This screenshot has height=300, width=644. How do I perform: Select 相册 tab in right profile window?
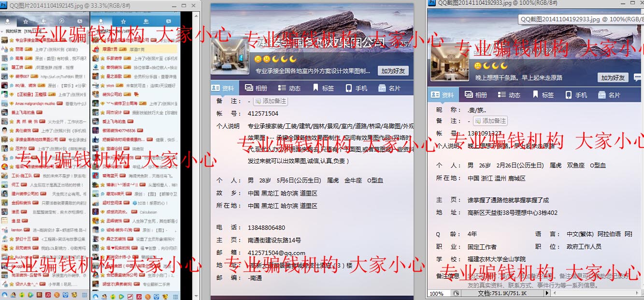tap(476, 95)
